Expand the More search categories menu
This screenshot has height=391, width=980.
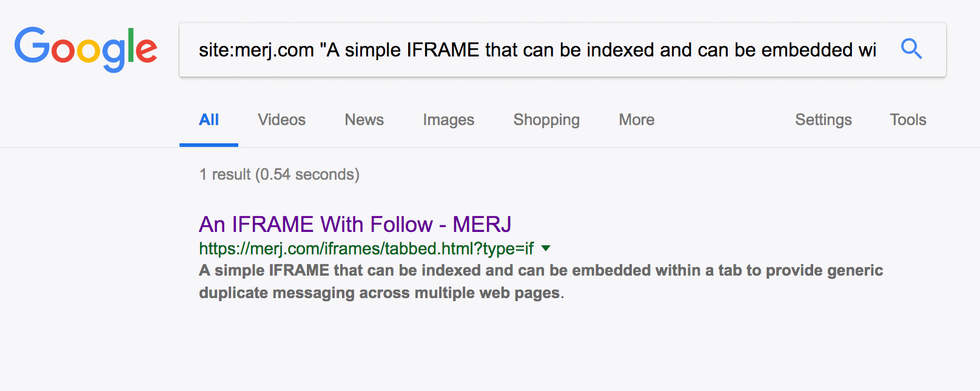(636, 120)
